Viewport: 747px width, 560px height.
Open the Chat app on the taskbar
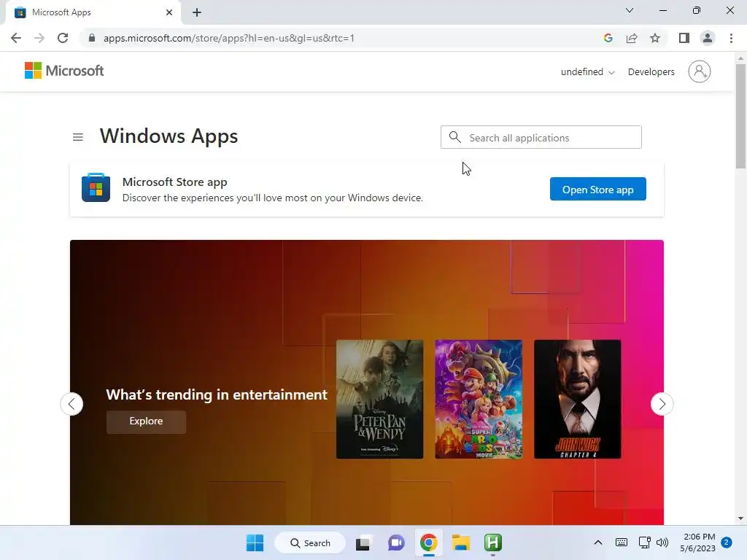tap(396, 542)
